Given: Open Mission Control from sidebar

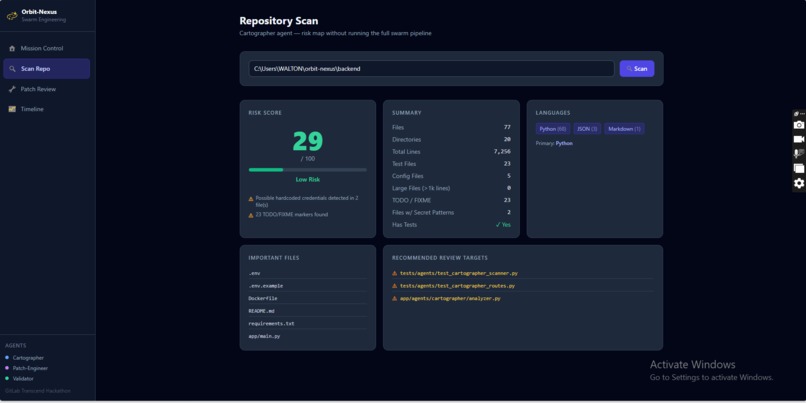Looking at the screenshot, I should (47, 48).
